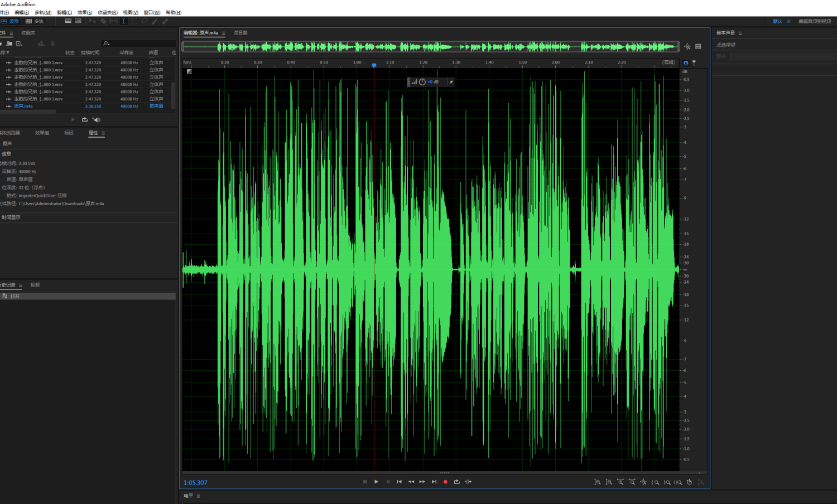Open the 效果(S) menu
The image size is (837, 504).
pyautogui.click(x=85, y=12)
